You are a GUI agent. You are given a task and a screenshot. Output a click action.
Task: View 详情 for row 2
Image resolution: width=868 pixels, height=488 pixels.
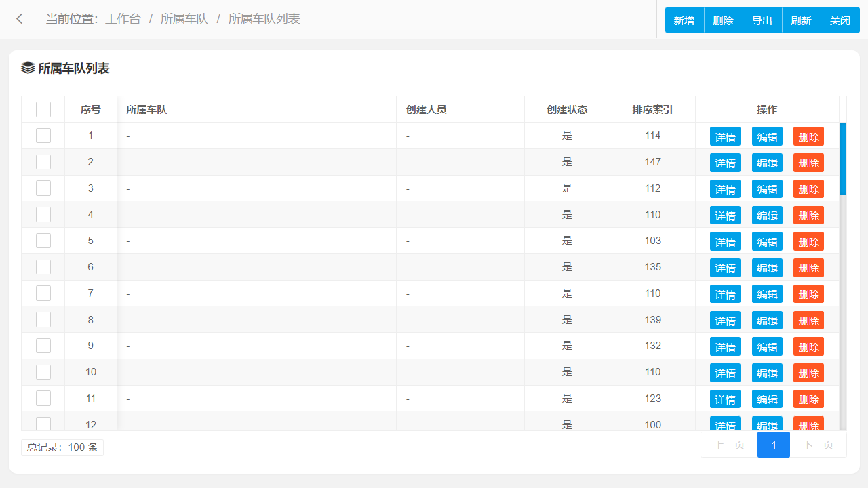pos(725,163)
